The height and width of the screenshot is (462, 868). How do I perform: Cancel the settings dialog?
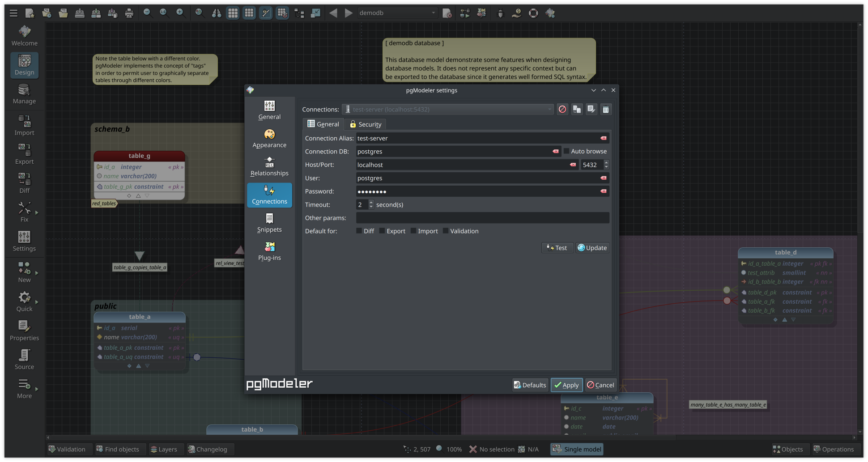click(x=600, y=385)
